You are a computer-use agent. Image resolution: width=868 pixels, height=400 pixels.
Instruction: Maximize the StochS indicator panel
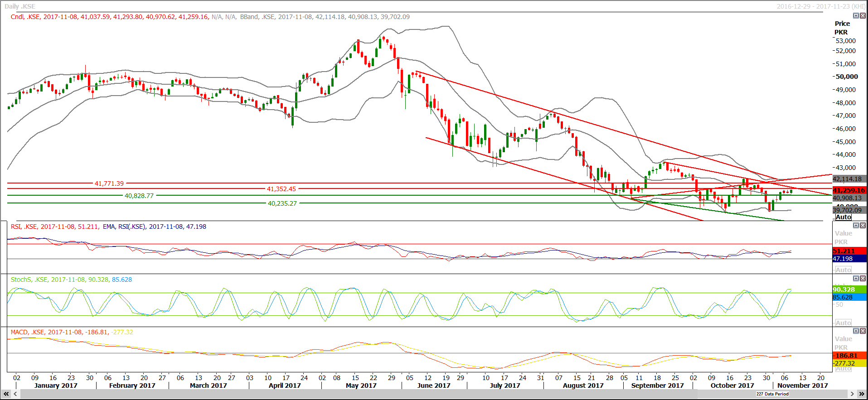coord(856,279)
